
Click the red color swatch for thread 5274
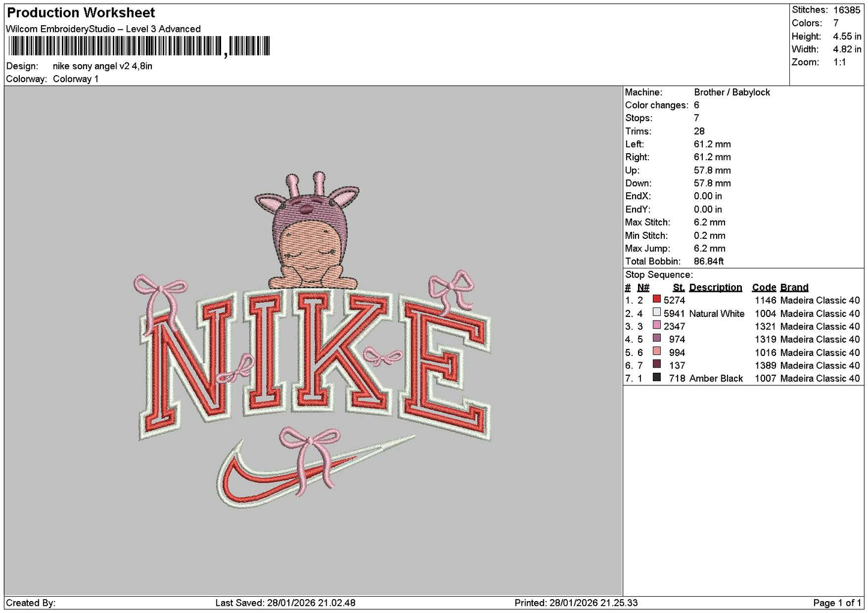click(x=657, y=300)
